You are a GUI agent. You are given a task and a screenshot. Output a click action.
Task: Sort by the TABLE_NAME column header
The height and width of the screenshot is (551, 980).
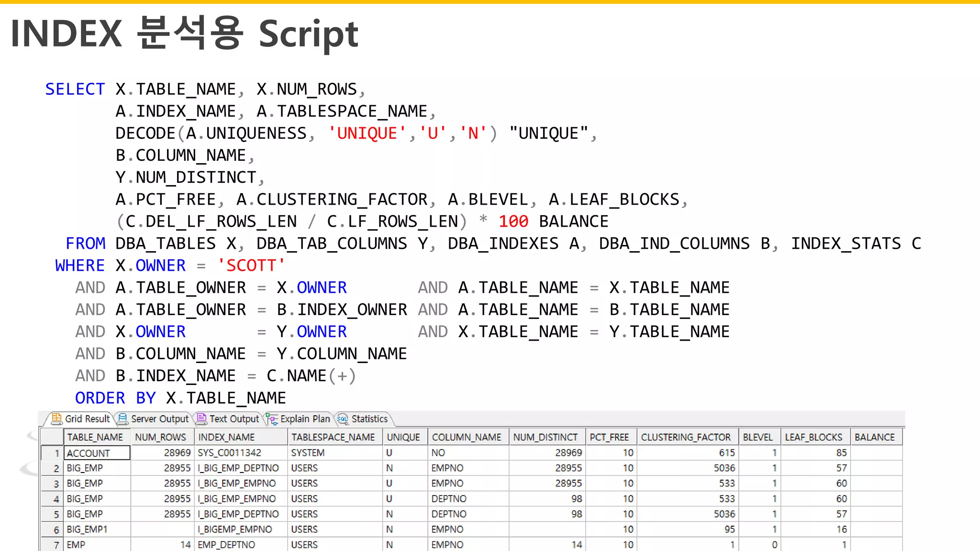click(97, 437)
